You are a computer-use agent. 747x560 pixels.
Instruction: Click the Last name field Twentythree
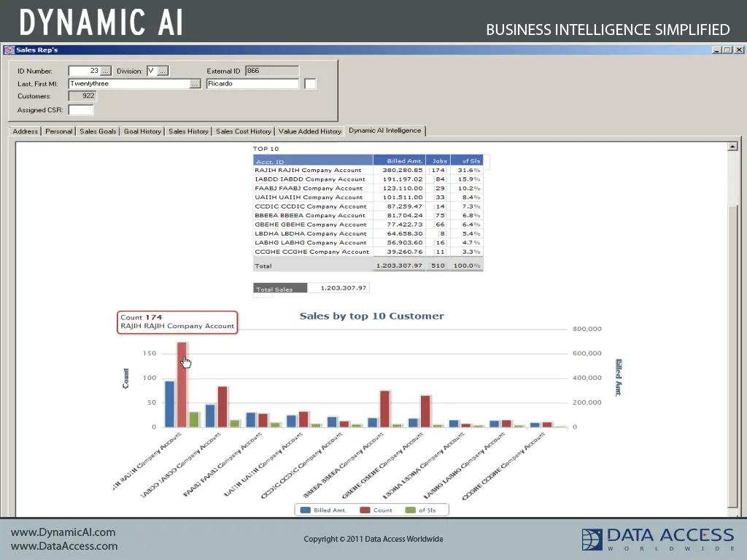pos(129,84)
